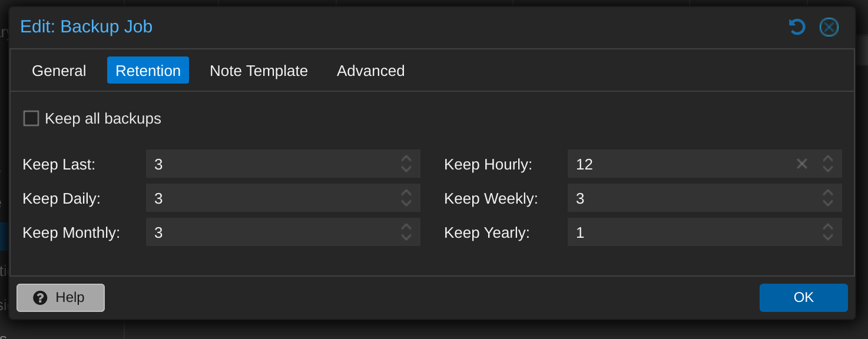This screenshot has width=868, height=339.
Task: Switch to the General tab
Action: pyautogui.click(x=59, y=71)
